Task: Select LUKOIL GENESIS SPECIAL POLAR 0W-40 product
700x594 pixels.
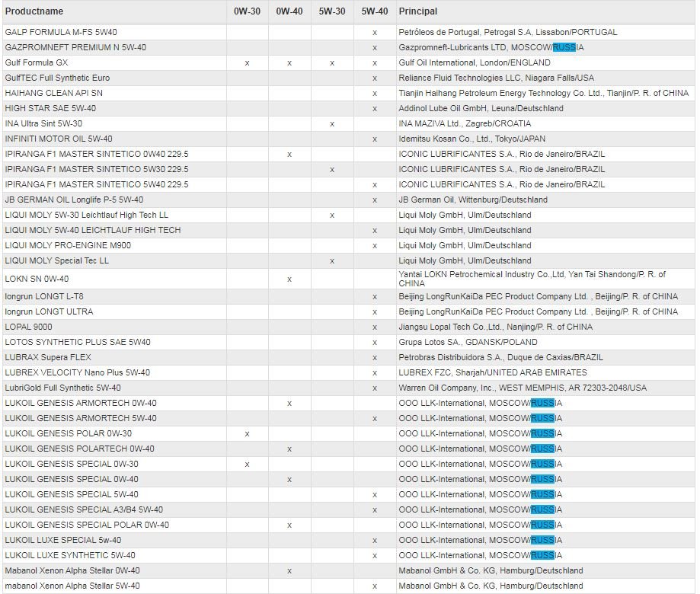Action: click(x=87, y=525)
